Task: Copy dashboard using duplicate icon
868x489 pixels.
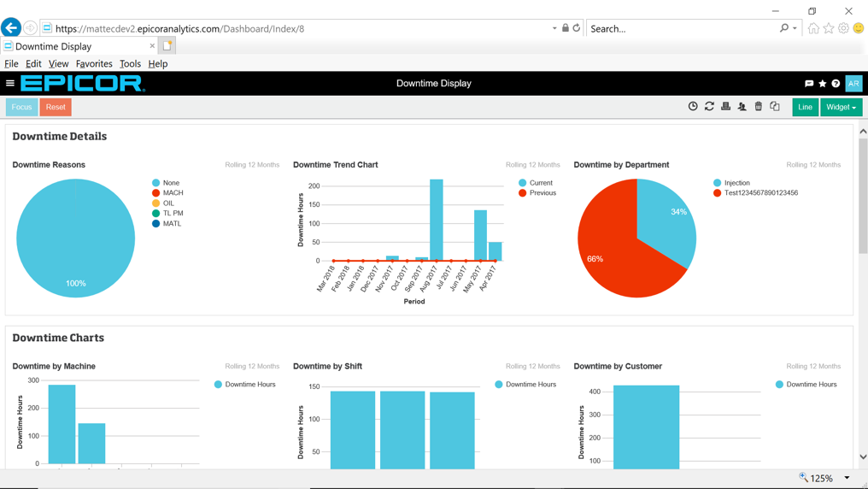Action: (774, 106)
